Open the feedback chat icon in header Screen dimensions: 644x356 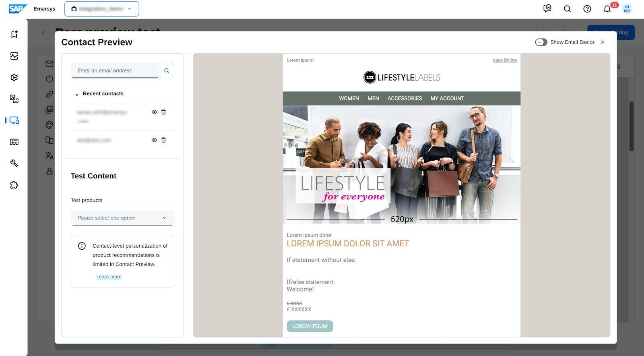click(547, 8)
